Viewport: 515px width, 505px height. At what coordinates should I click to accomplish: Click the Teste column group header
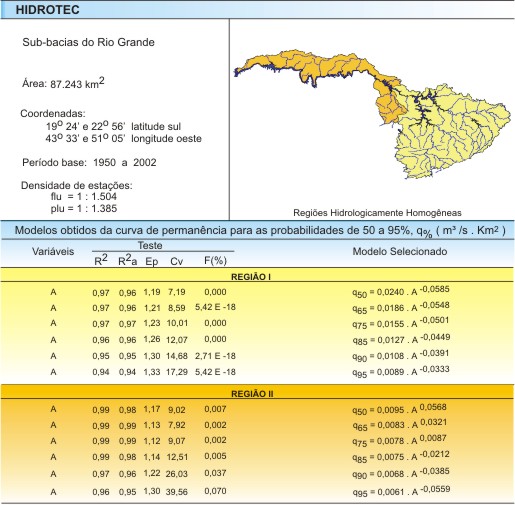(150, 246)
